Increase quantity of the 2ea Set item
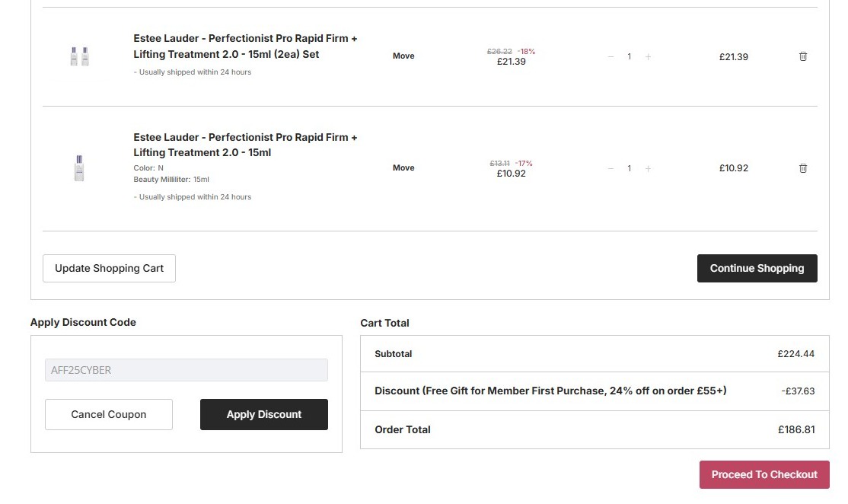Image resolution: width=848 pixels, height=504 pixels. [648, 56]
